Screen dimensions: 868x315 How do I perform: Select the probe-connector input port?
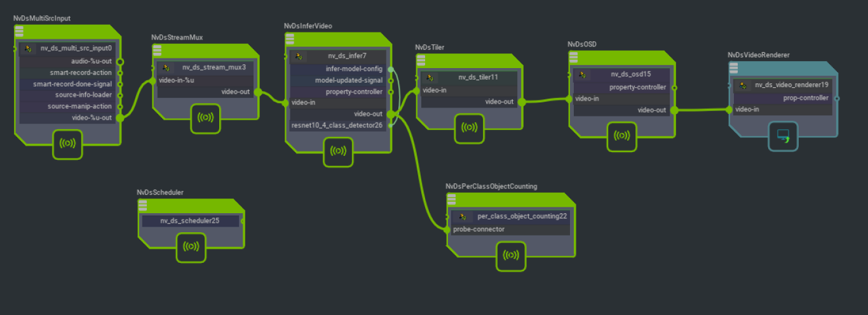coord(447,230)
